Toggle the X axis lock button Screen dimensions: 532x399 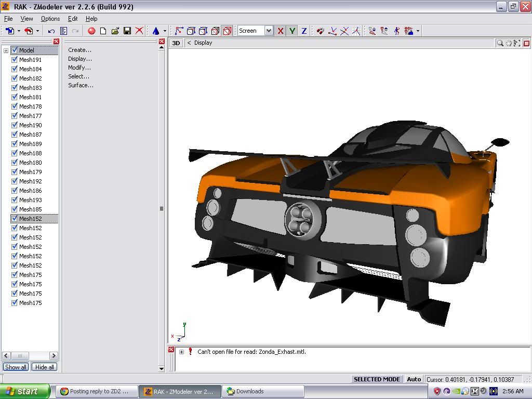(x=281, y=31)
